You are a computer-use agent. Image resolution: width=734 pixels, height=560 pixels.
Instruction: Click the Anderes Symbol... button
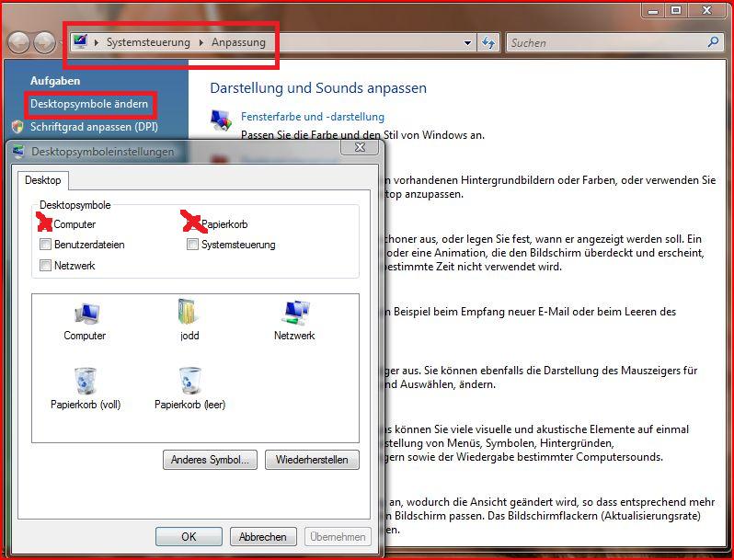(x=211, y=460)
